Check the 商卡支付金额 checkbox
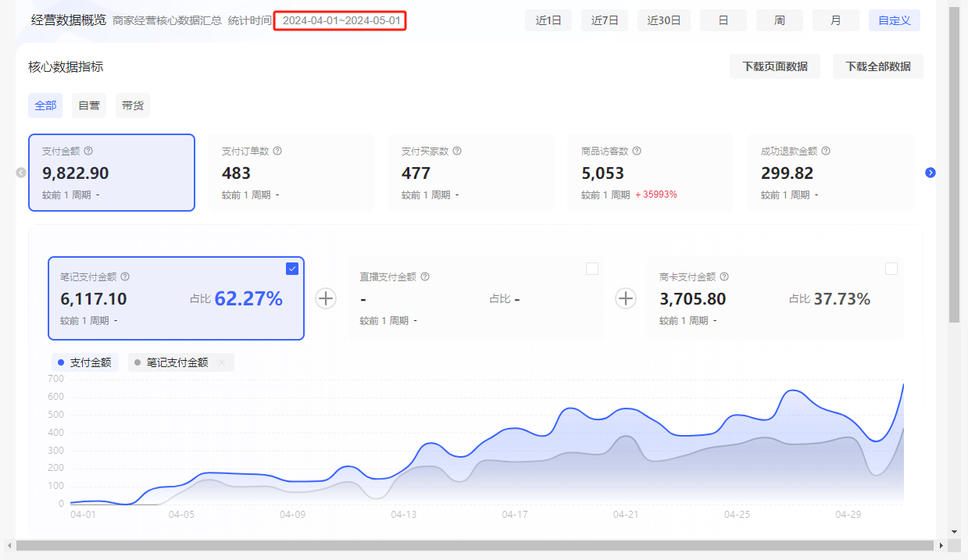968x560 pixels. [x=891, y=269]
